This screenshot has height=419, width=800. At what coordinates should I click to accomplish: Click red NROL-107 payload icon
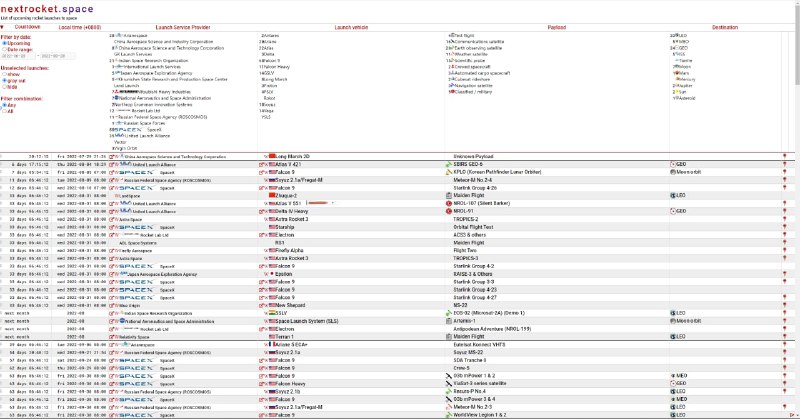(x=449, y=203)
